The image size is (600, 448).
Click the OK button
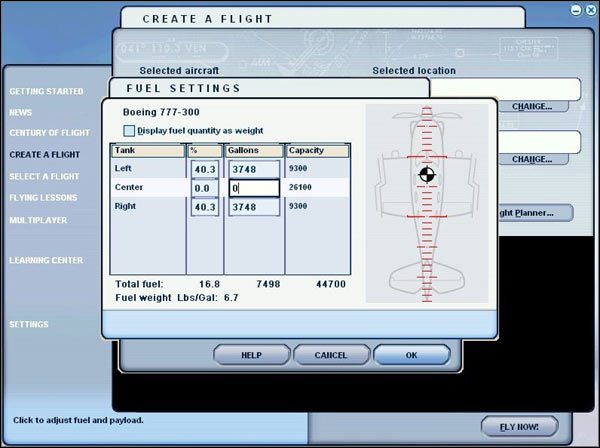click(412, 355)
